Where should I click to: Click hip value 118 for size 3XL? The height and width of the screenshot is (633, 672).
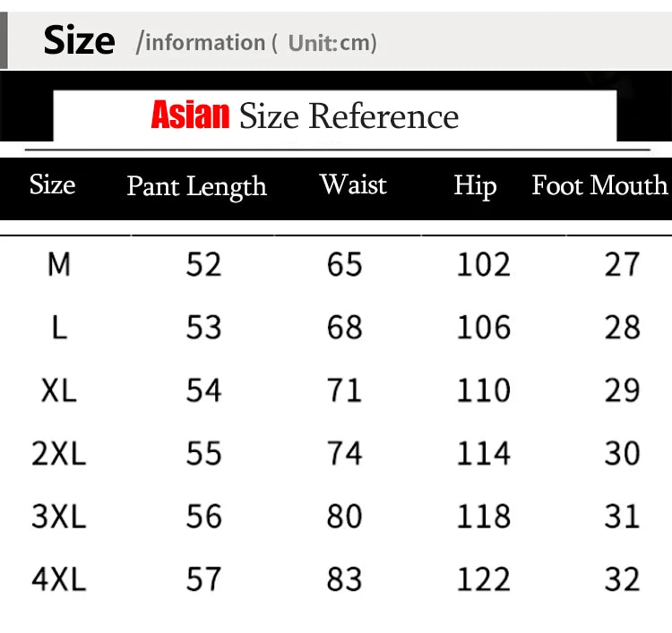pos(484,516)
